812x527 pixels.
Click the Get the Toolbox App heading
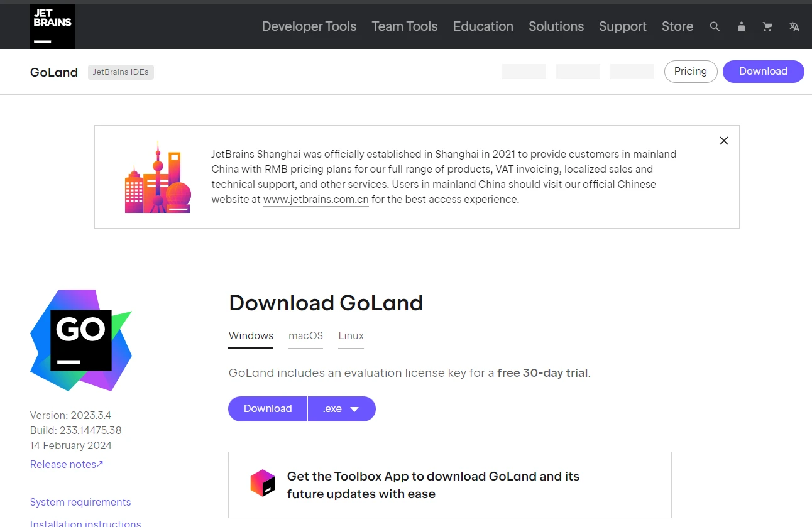[x=433, y=485]
